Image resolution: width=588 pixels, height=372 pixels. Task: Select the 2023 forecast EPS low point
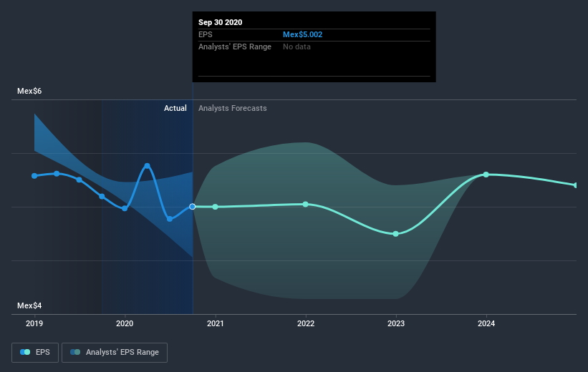[x=395, y=234]
